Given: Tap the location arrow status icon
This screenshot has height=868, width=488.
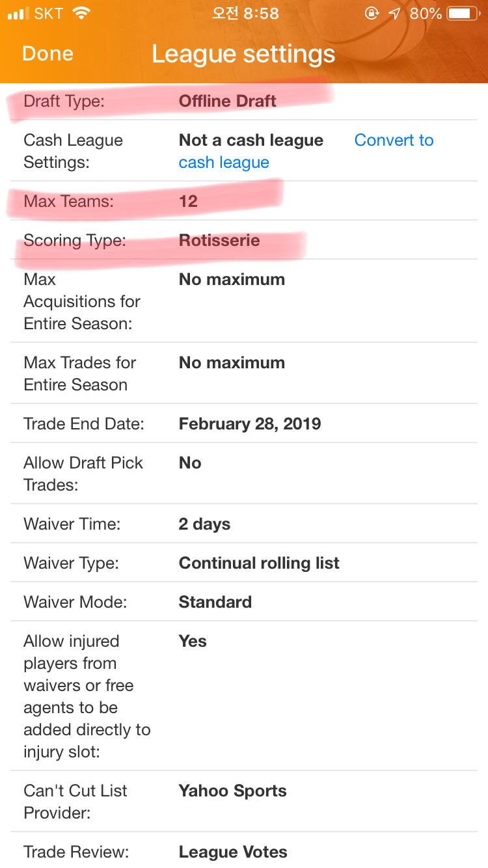Looking at the screenshot, I should coord(394,14).
